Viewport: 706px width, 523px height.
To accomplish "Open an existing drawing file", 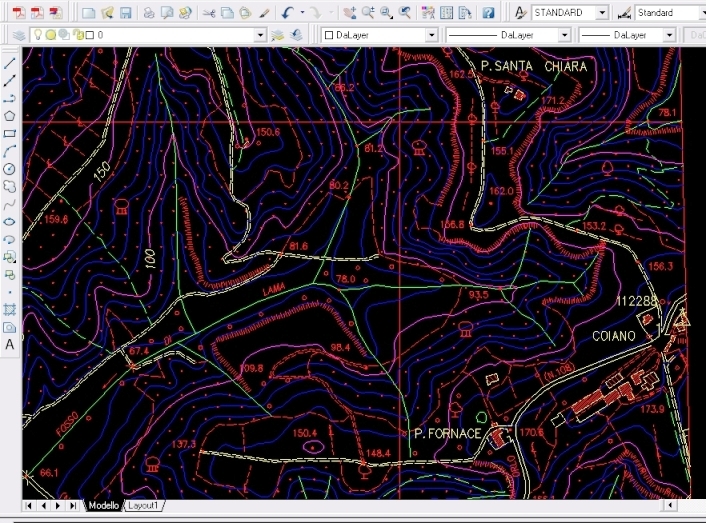I will point(107,13).
